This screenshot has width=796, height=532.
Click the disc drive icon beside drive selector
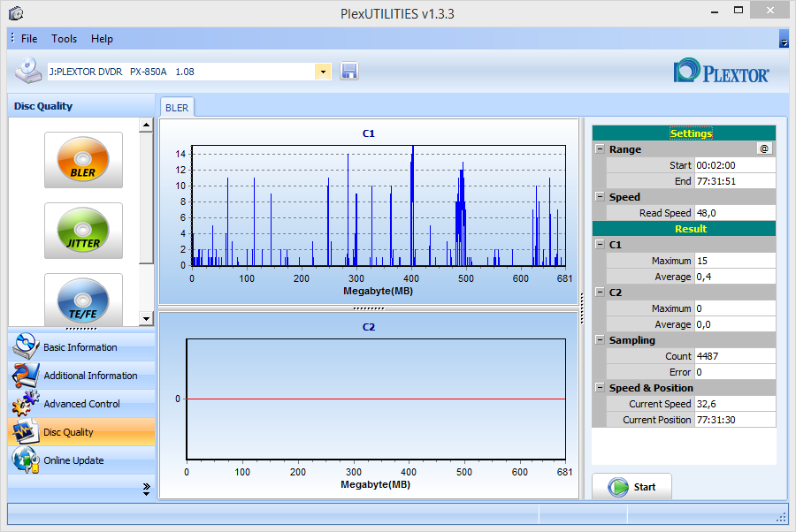pyautogui.click(x=28, y=70)
